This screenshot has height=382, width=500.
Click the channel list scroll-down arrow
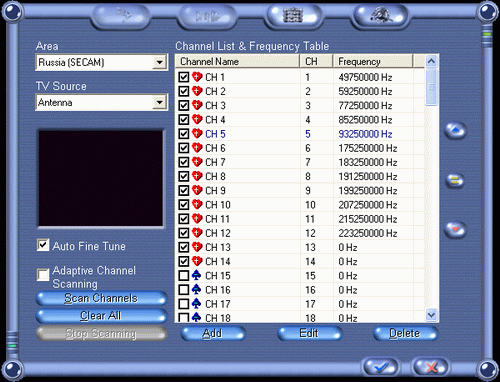[431, 315]
